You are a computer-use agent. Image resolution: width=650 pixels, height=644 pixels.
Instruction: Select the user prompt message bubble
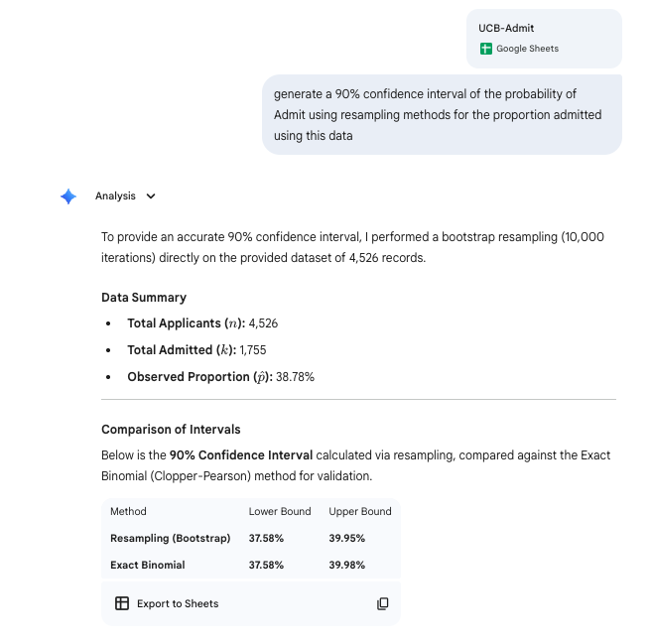(x=442, y=115)
